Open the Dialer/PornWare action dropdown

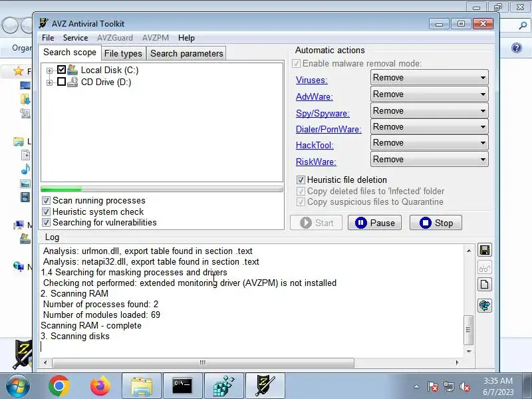tap(429, 126)
